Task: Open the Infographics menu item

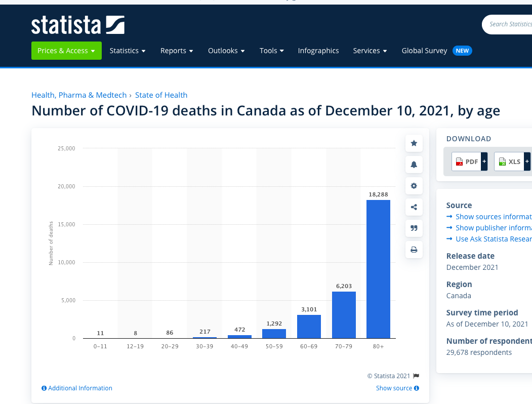Action: 318,51
